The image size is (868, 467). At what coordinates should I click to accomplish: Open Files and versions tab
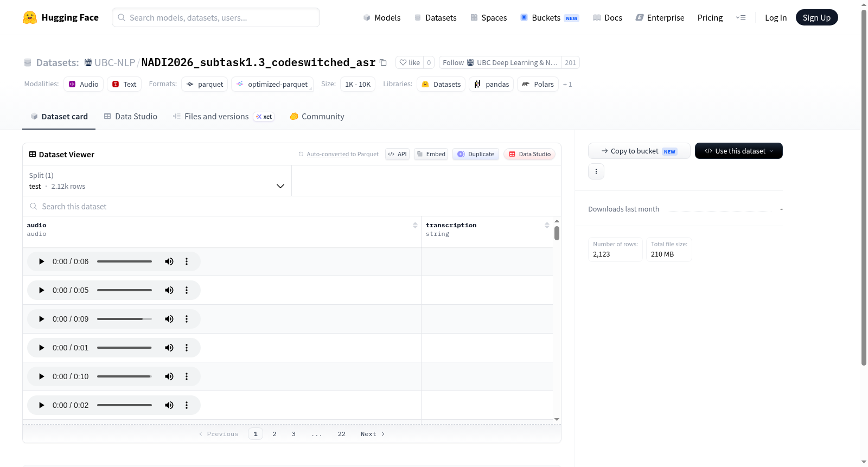click(224, 117)
